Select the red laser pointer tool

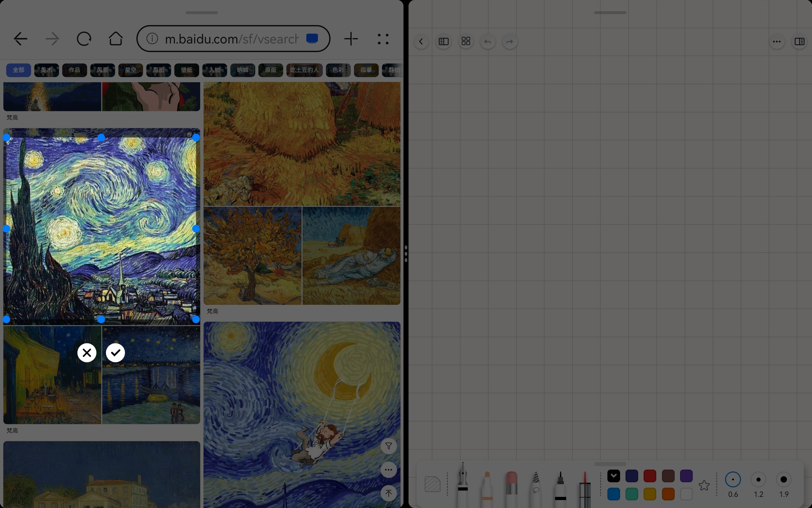click(585, 489)
